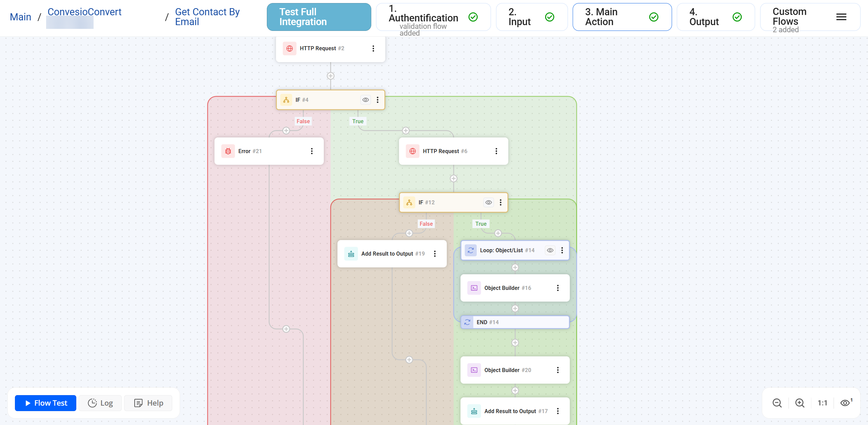The image size is (868, 425).
Task: Open the Custom Flows hamburger menu
Action: pyautogui.click(x=841, y=17)
